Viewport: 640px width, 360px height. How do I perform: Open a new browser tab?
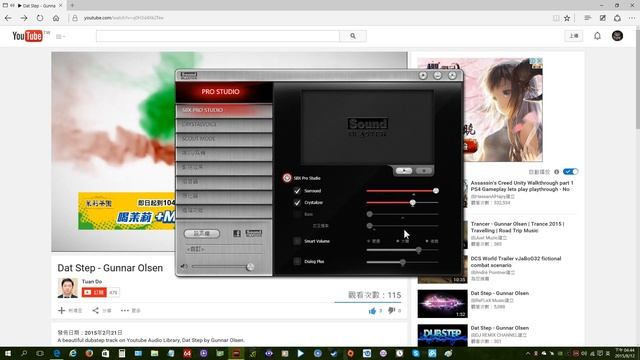[72, 5]
